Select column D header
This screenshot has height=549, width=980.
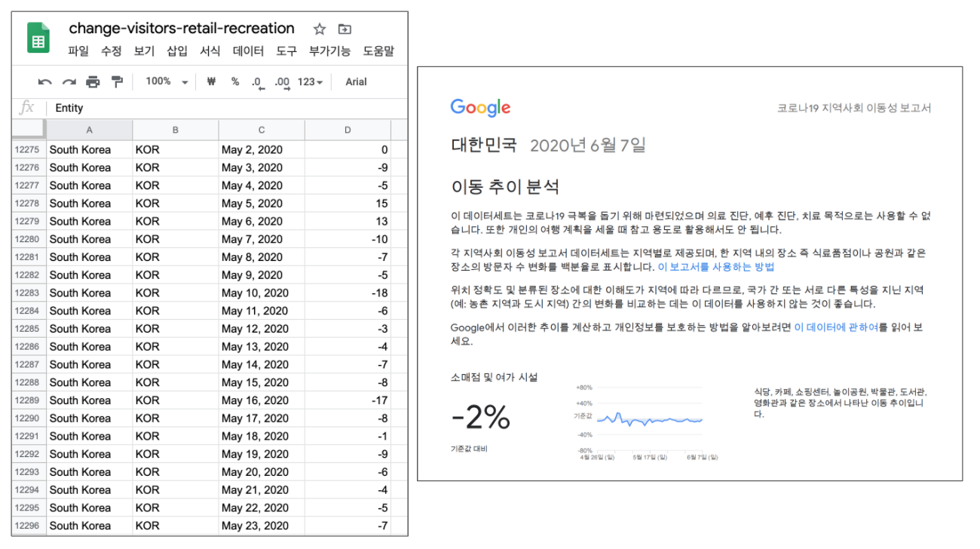click(348, 130)
